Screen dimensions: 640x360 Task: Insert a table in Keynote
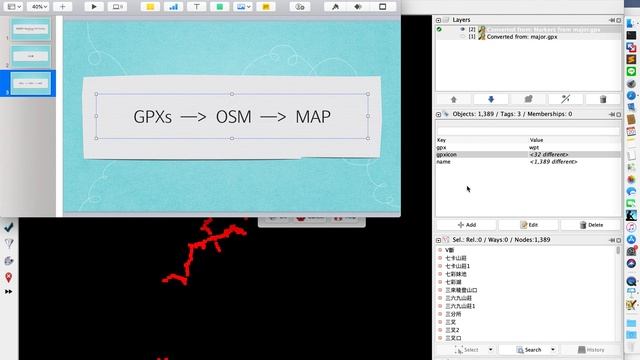[150, 7]
